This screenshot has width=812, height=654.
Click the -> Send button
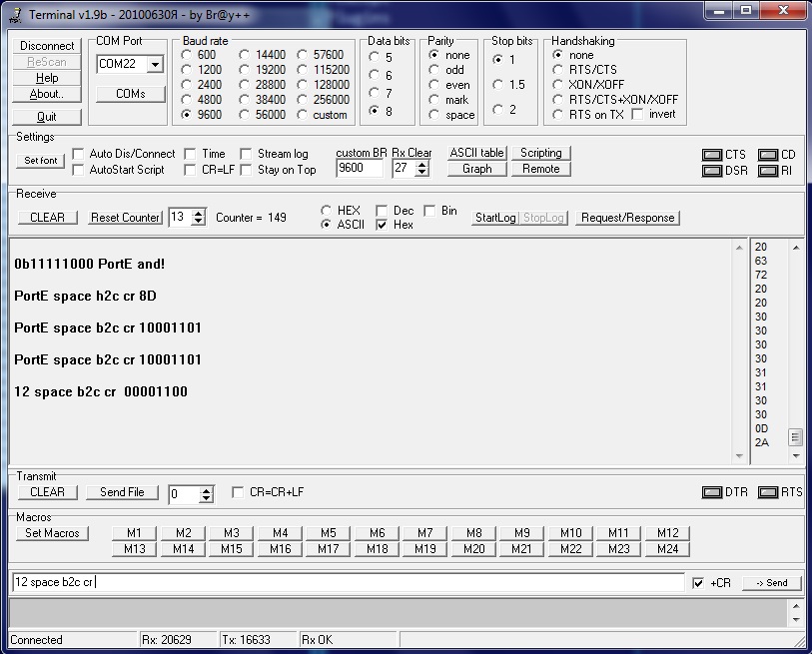(x=772, y=583)
